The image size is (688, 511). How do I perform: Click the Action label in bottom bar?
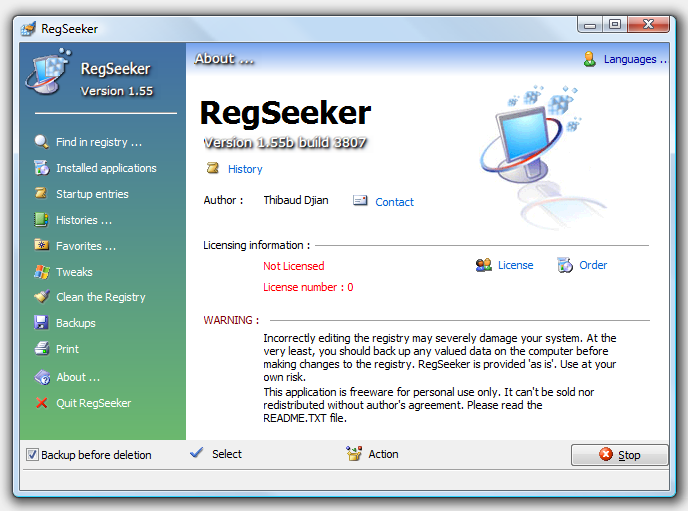(x=383, y=454)
